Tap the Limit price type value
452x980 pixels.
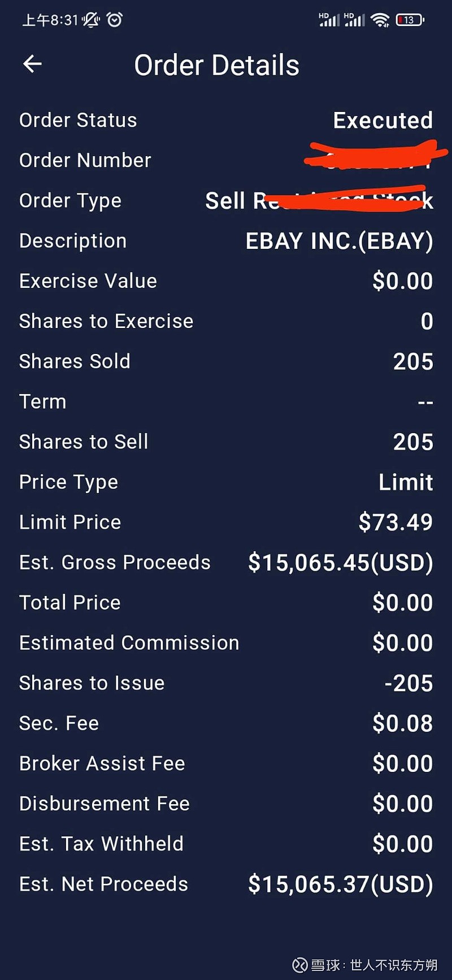(405, 482)
